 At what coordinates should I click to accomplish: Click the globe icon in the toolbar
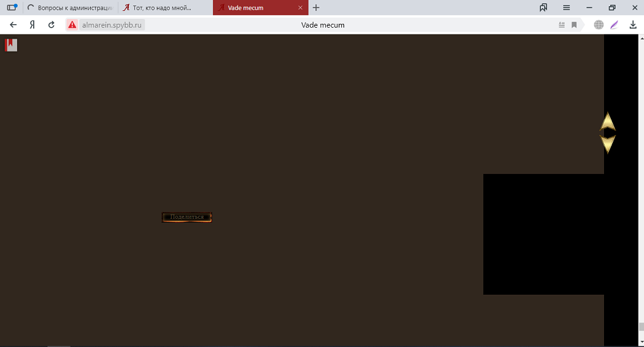point(599,24)
